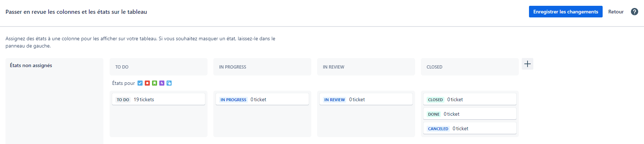Viewport: 644px width, 144px height.
Task: Select the IN REVIEW column header
Action: tap(366, 67)
